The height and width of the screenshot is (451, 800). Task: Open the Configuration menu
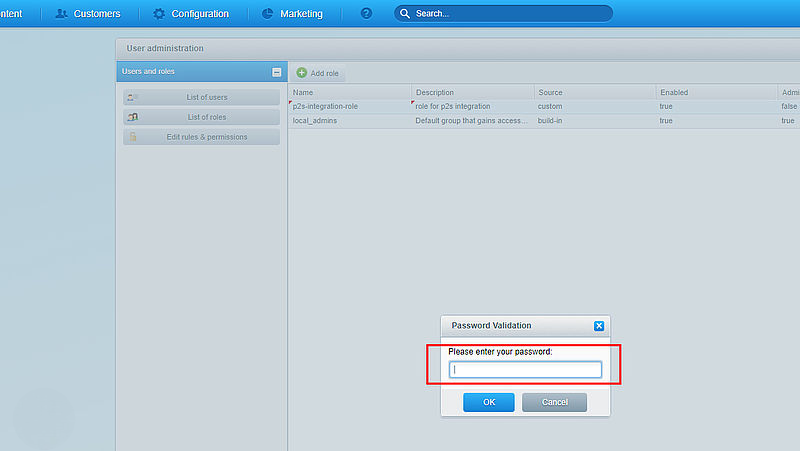199,14
